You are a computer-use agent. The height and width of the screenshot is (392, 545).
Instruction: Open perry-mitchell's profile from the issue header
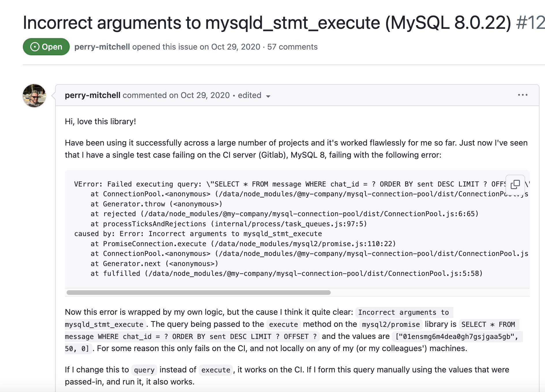tap(102, 47)
